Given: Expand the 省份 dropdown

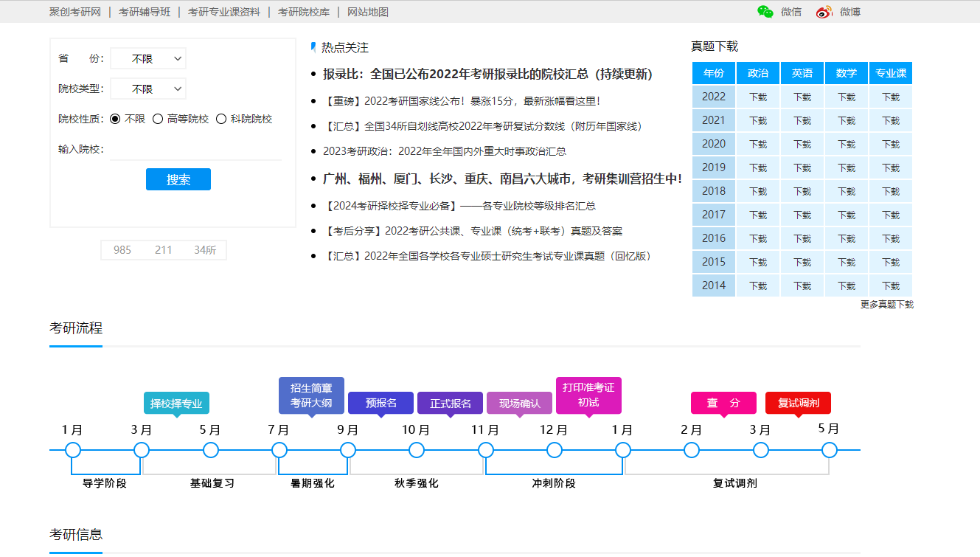Looking at the screenshot, I should (148, 58).
